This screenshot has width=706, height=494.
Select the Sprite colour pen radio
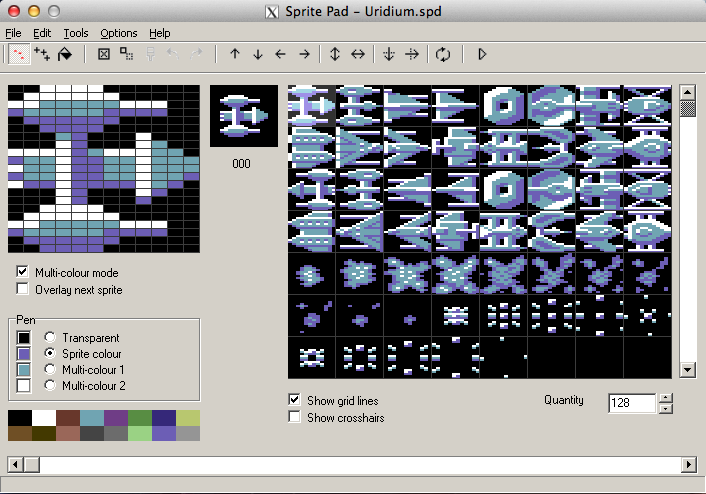click(50, 353)
